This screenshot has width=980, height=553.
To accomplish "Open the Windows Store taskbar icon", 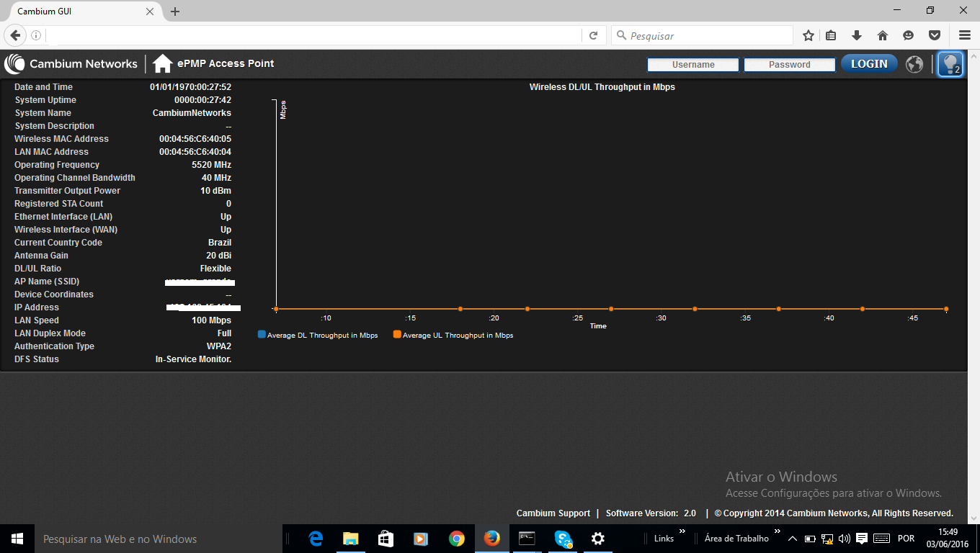I will 386,539.
